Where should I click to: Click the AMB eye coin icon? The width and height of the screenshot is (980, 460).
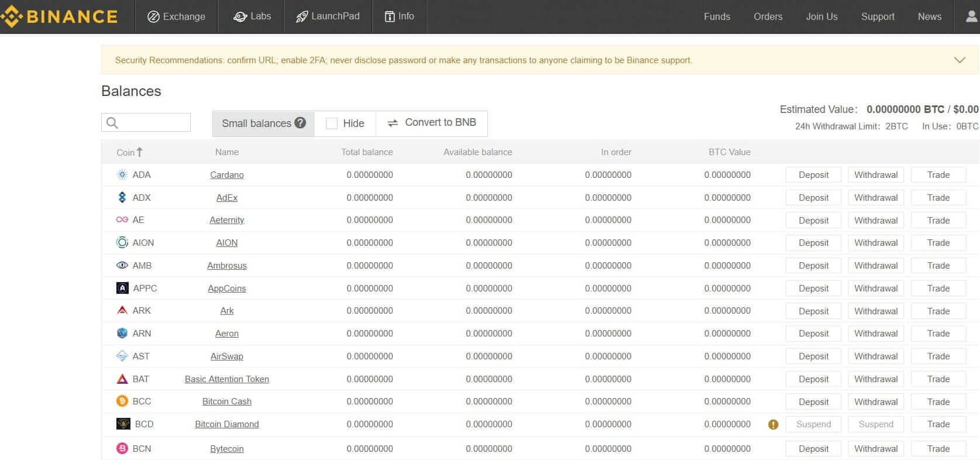122,265
